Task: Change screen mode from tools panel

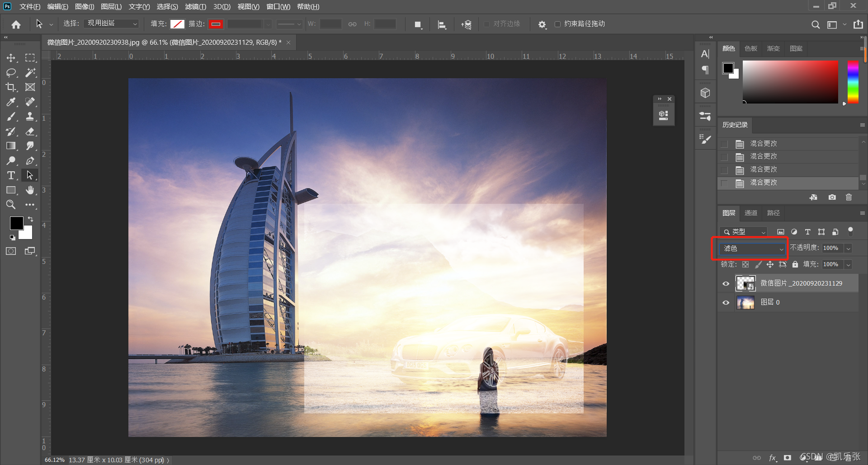Action: coord(30,251)
